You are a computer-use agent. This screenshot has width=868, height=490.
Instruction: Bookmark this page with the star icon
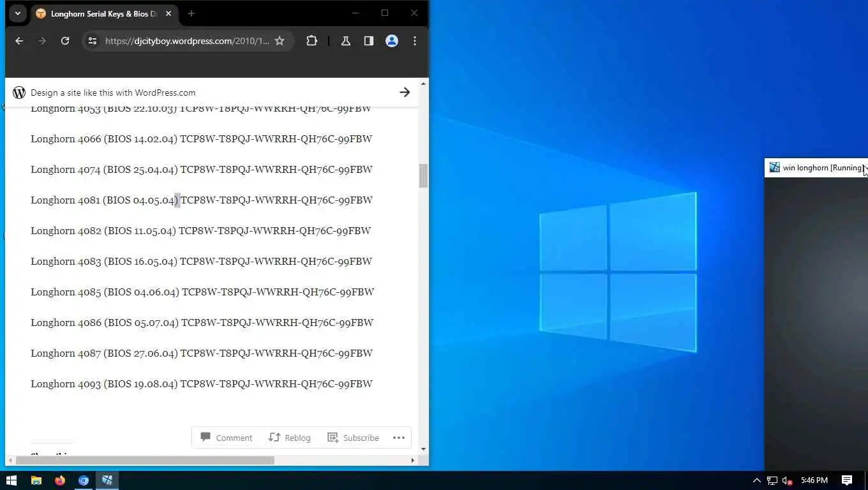[x=280, y=41]
